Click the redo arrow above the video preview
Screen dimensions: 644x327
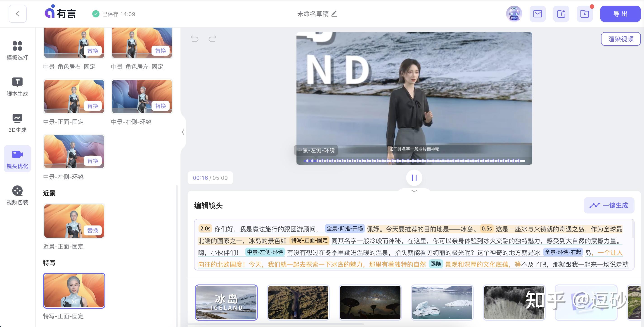pyautogui.click(x=212, y=39)
